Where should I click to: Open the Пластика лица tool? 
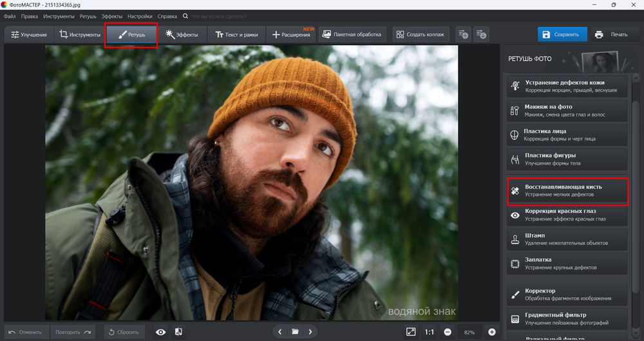point(567,135)
